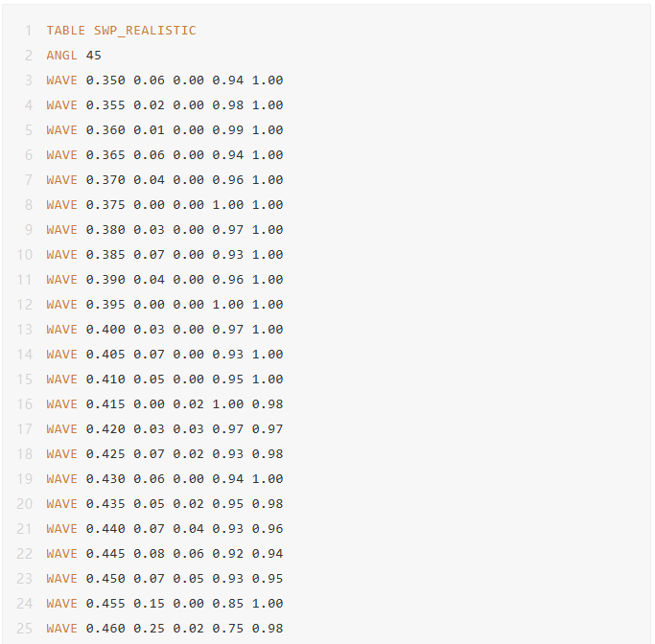Screen dimensions: 655x644
Task: Click the TABLE keyword on line 1
Action: 65,31
